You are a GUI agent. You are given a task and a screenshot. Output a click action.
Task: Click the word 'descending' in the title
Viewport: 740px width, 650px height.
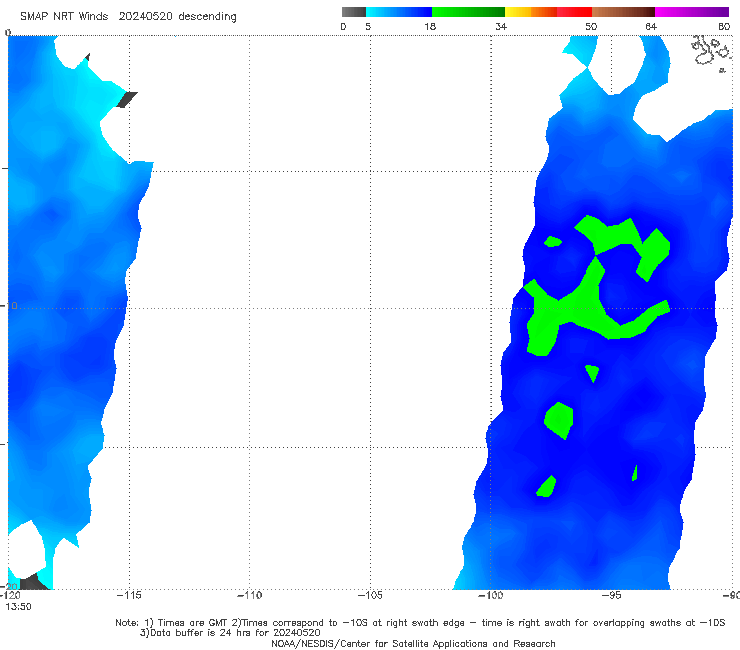pyautogui.click(x=208, y=17)
